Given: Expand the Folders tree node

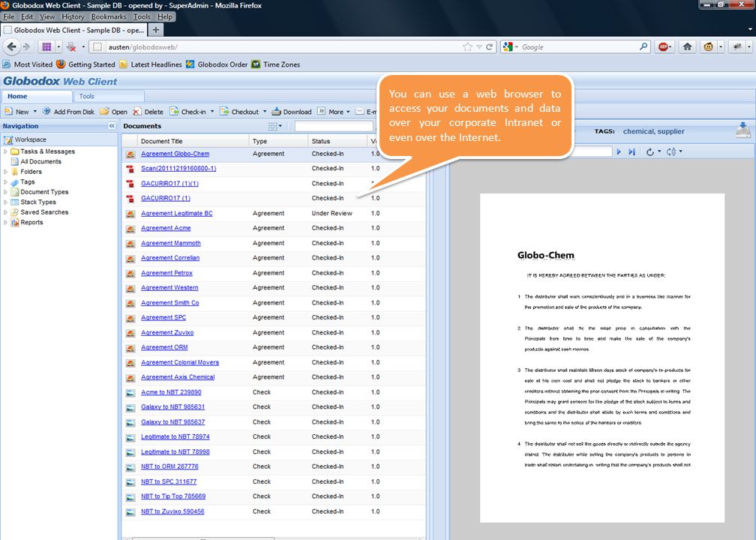Looking at the screenshot, I should tap(6, 172).
